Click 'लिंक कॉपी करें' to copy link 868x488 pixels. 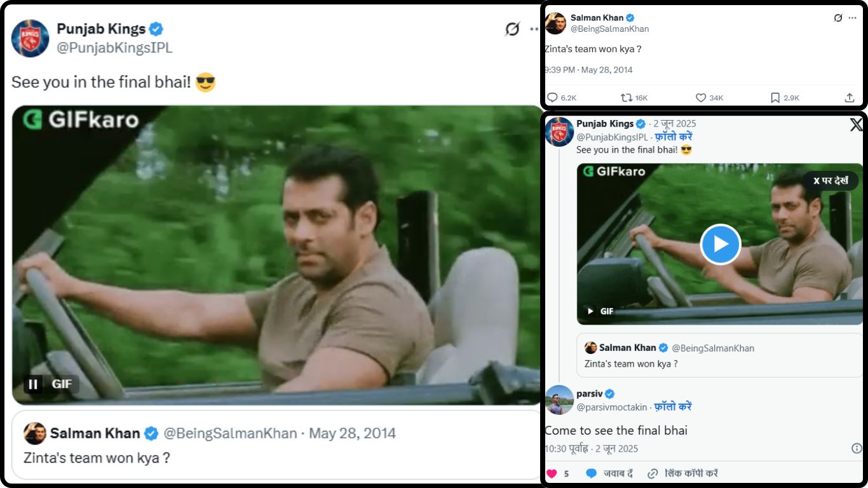click(x=682, y=473)
